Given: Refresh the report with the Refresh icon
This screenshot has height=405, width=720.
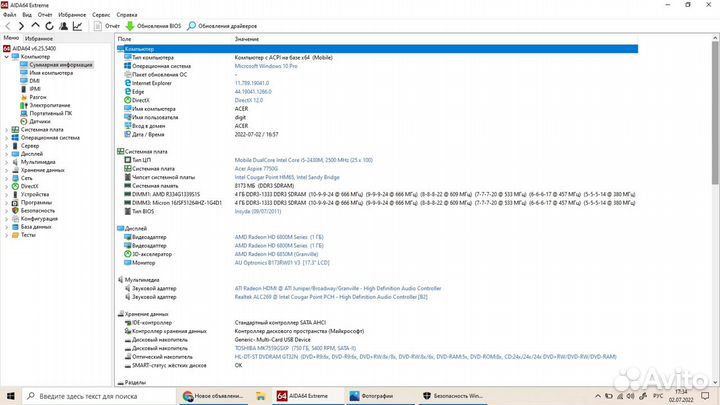Looking at the screenshot, I should coord(49,26).
